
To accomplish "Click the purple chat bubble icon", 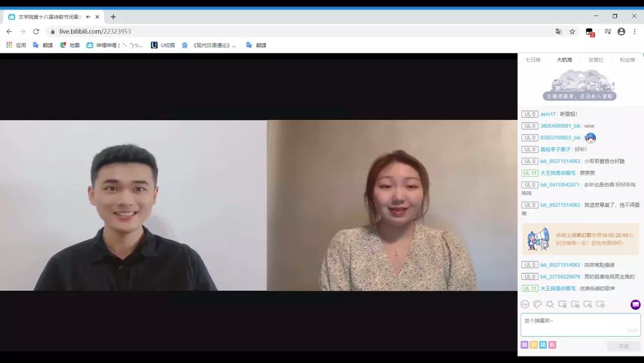I will point(635,304).
